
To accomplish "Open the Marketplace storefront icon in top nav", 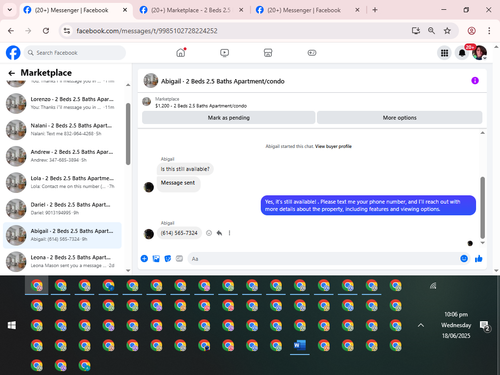I will coord(268,53).
